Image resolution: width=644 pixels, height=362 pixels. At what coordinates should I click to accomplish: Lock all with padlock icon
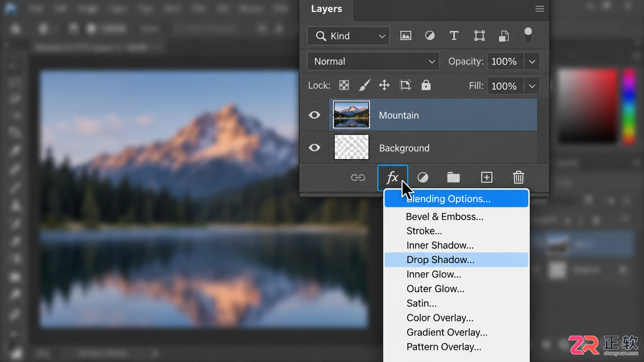[426, 85]
